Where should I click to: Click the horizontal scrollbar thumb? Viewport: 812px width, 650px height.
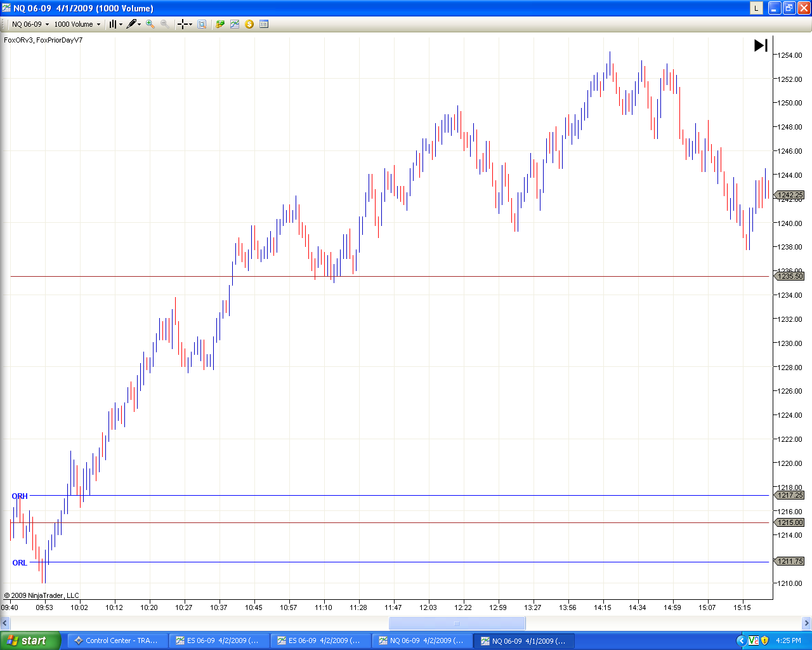[457, 623]
